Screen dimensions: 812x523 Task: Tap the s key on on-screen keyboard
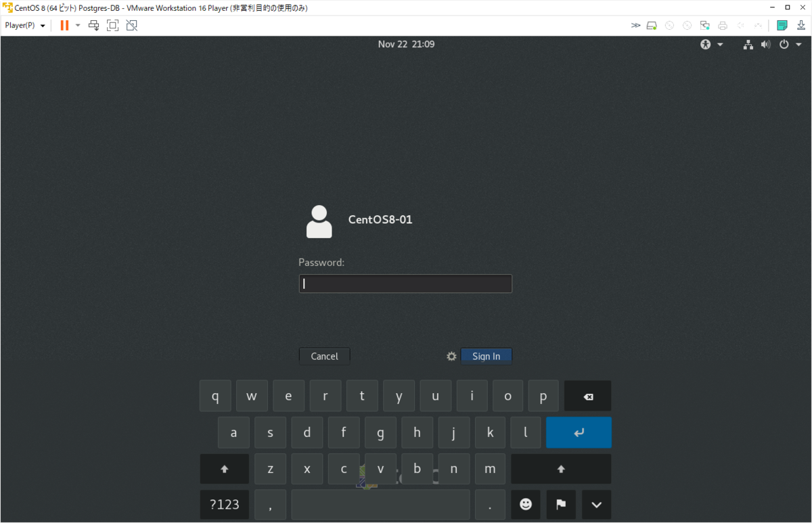coord(271,432)
